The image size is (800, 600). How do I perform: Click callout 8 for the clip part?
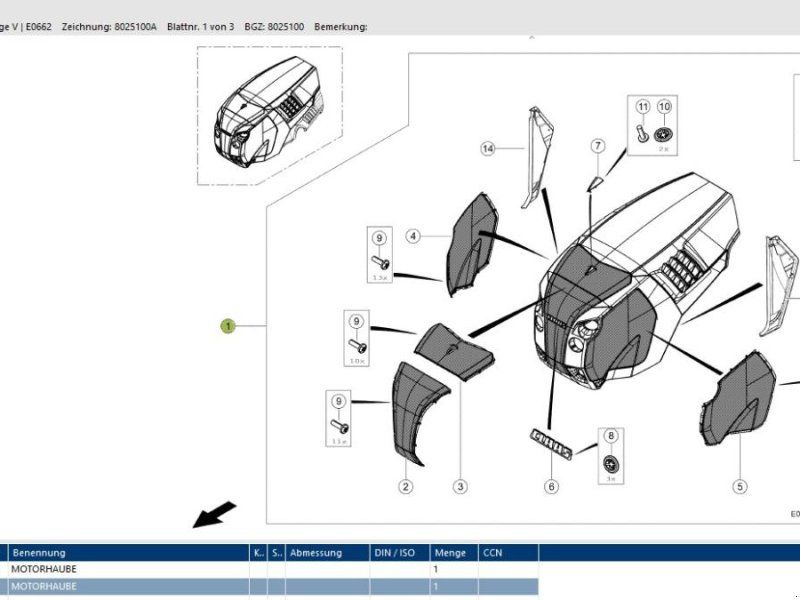[609, 436]
